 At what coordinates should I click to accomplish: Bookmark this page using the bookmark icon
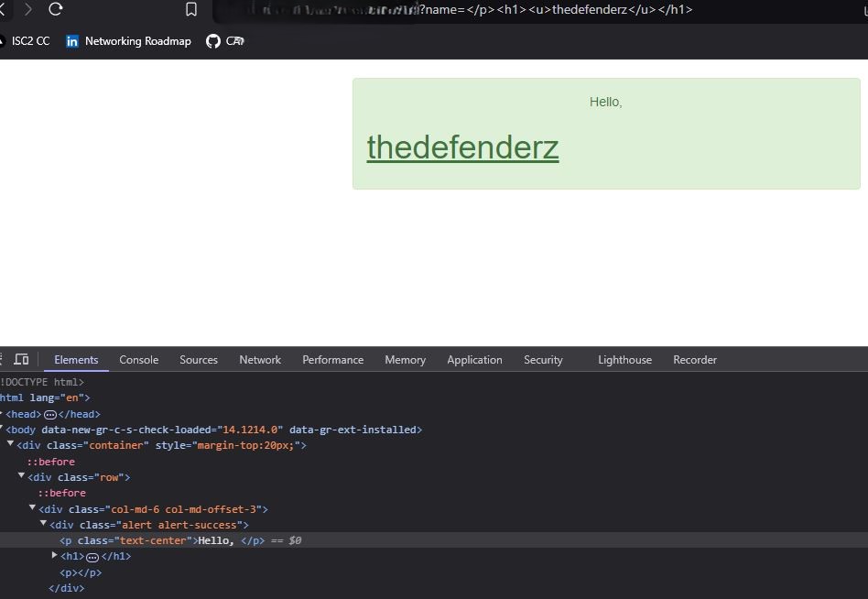click(191, 9)
